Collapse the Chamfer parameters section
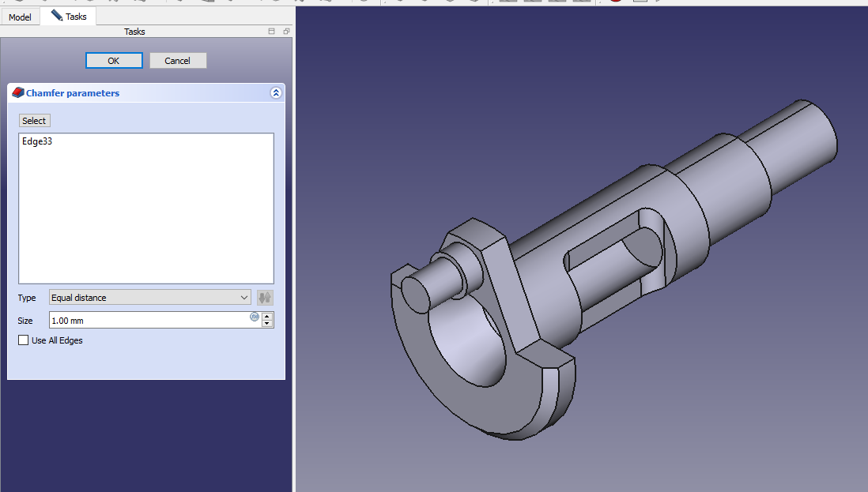This screenshot has height=492, width=868. click(276, 93)
